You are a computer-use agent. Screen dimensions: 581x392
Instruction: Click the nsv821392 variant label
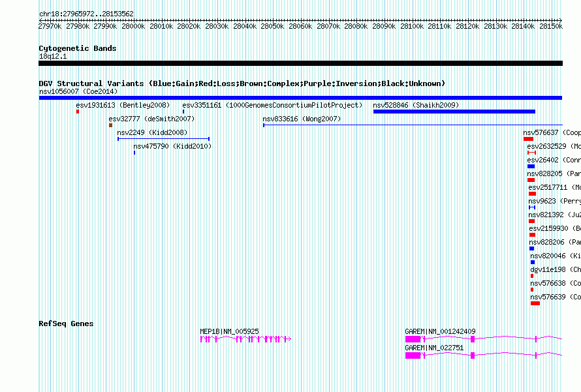554,215
